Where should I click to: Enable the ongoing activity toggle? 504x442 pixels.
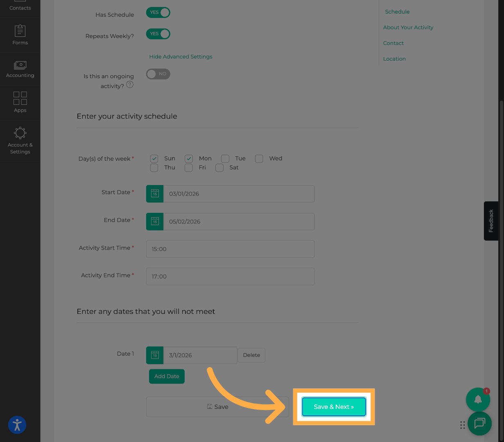click(158, 74)
